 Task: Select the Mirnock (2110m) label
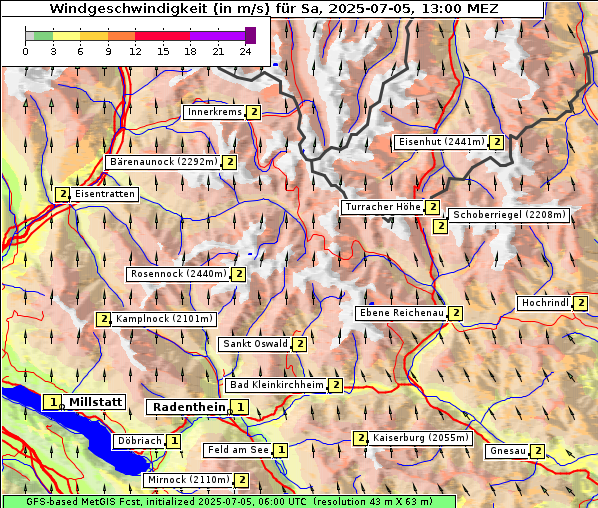pos(189,480)
